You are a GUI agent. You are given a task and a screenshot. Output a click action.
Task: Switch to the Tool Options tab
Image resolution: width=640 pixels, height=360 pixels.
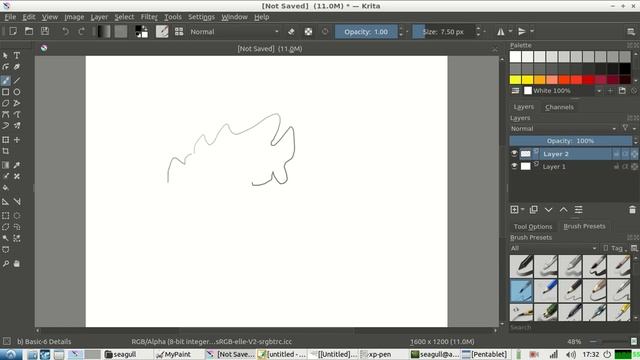(533, 227)
